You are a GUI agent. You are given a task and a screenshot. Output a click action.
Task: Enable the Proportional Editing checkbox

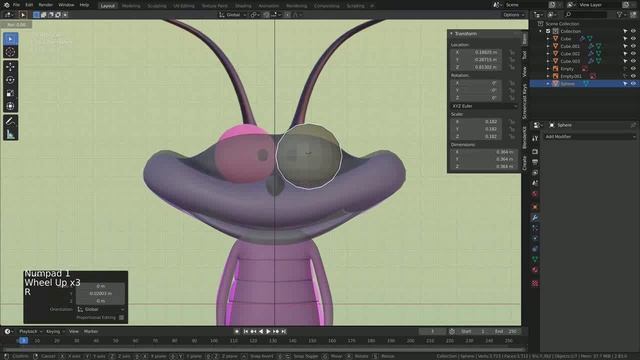click(x=121, y=317)
